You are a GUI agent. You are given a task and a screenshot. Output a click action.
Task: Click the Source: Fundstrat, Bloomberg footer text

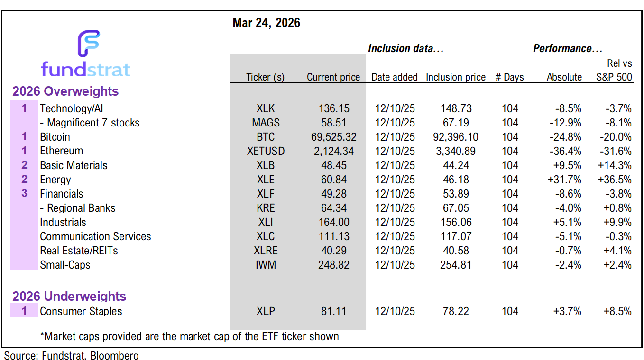72,355
